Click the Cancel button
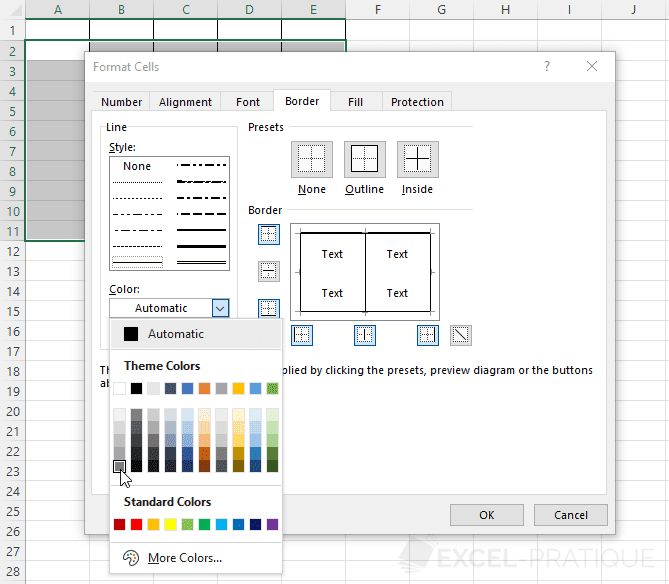Screen dimensions: 669x584 tap(571, 515)
